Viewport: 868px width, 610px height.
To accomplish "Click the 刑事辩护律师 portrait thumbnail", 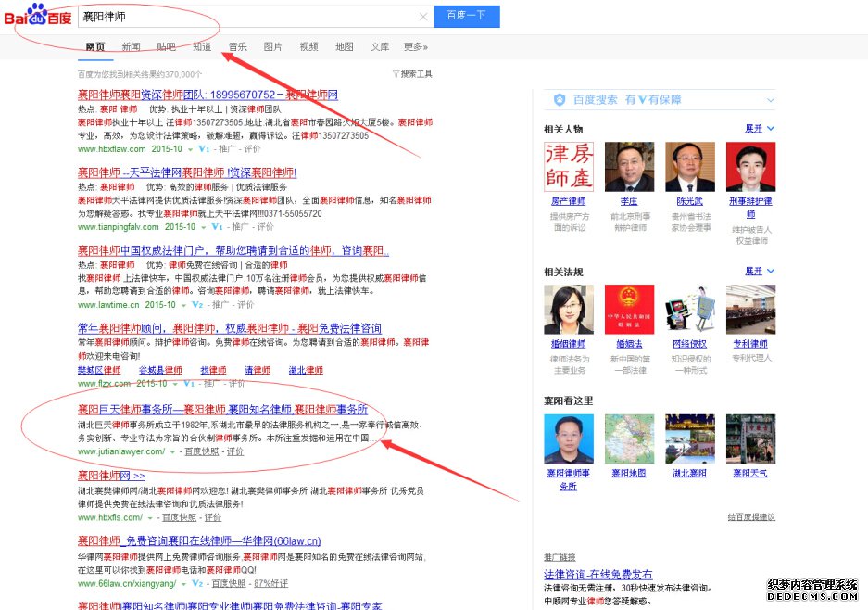I will point(750,167).
